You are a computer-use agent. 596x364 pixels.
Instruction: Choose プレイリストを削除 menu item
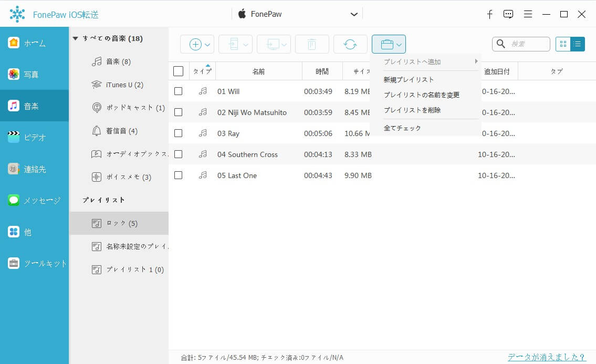tap(412, 110)
